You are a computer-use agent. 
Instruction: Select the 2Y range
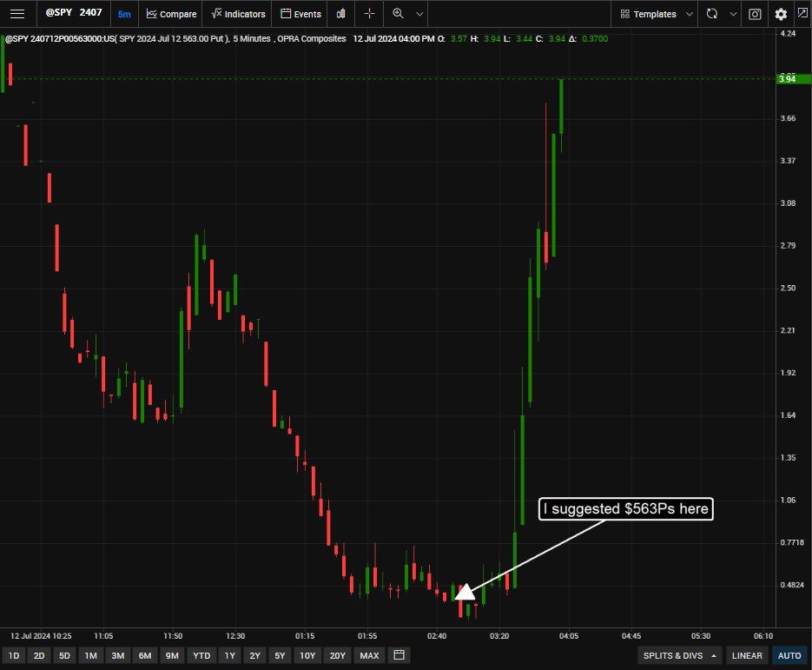pyautogui.click(x=254, y=655)
